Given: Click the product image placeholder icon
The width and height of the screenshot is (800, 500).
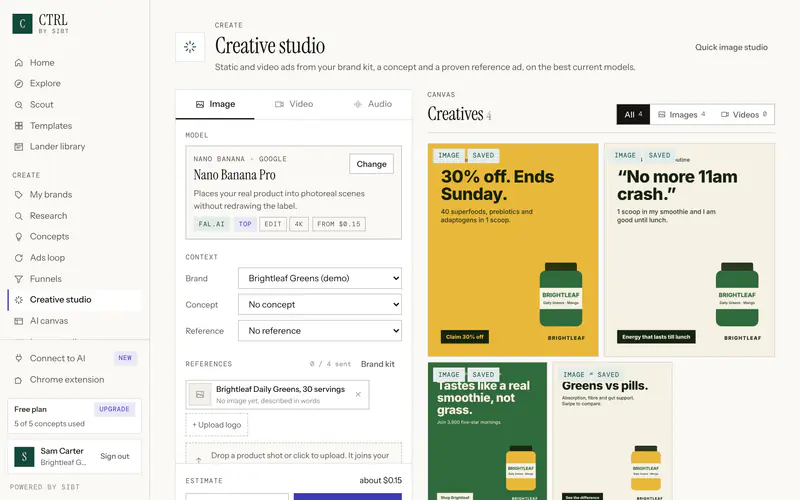Looking at the screenshot, I should (x=200, y=394).
